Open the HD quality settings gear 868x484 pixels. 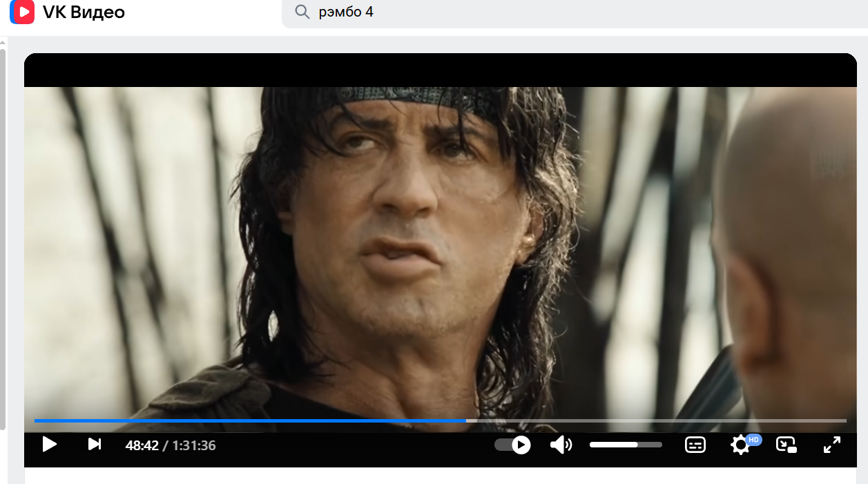tap(741, 445)
